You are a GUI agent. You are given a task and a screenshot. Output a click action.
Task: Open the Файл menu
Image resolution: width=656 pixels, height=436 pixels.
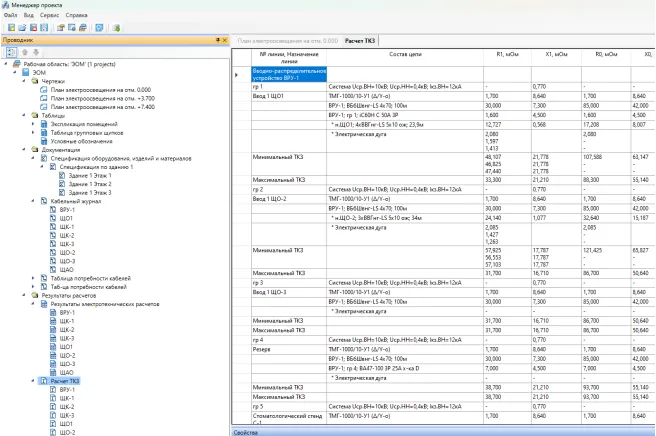[10, 16]
